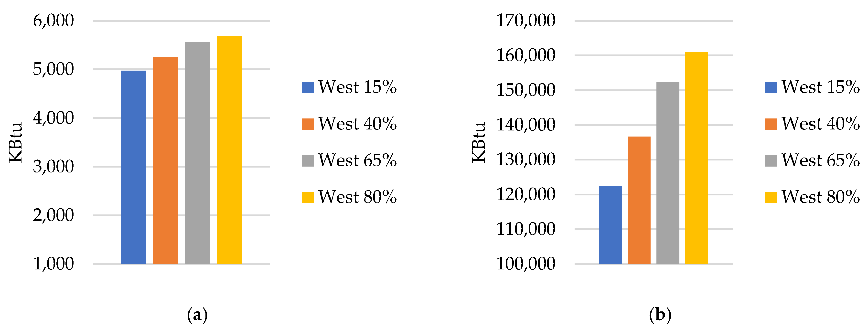The height and width of the screenshot is (329, 868).
Task: Click the blue West 15% bar in chart (a)
Action: 133,167
